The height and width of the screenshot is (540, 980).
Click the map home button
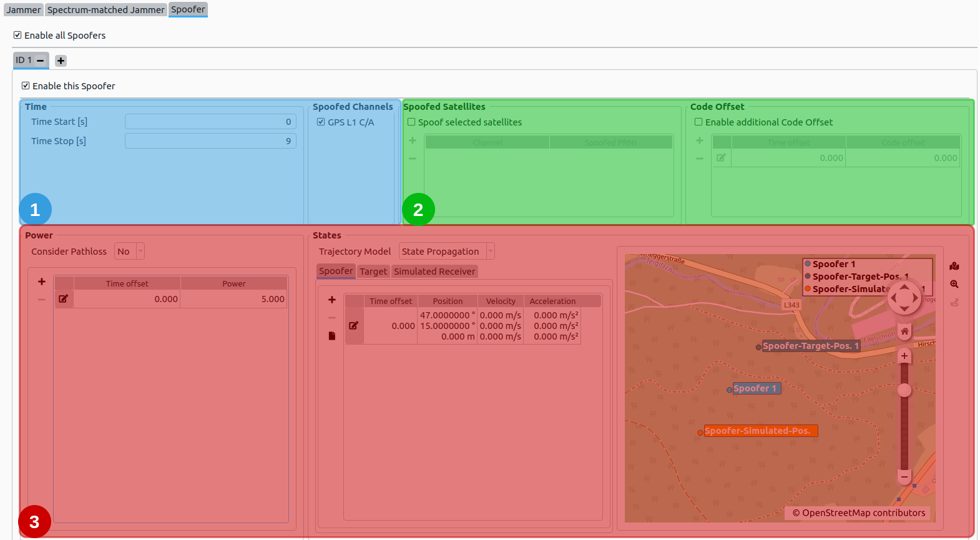coord(904,331)
